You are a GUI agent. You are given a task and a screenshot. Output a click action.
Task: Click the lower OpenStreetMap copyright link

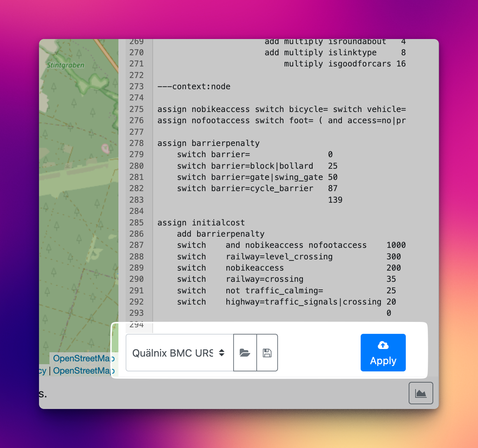tap(84, 371)
